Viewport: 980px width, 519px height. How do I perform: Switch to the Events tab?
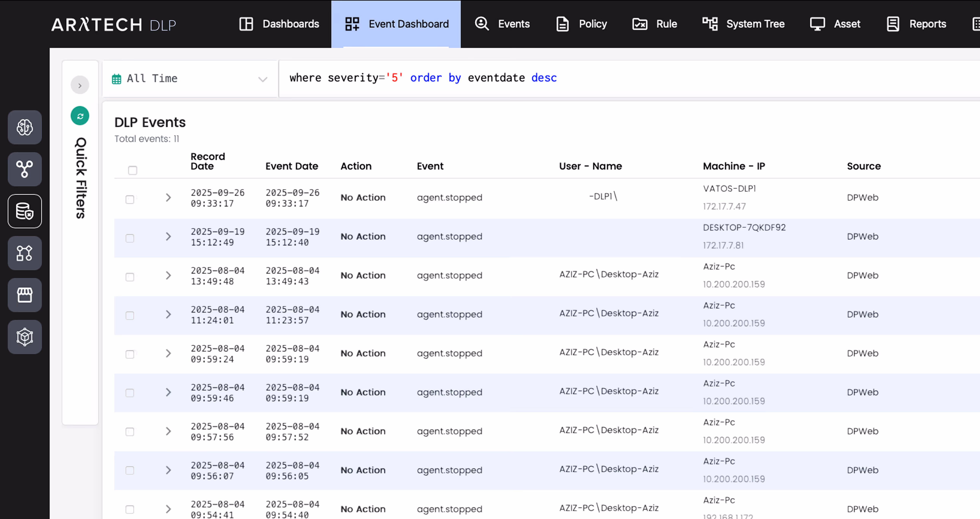click(502, 24)
